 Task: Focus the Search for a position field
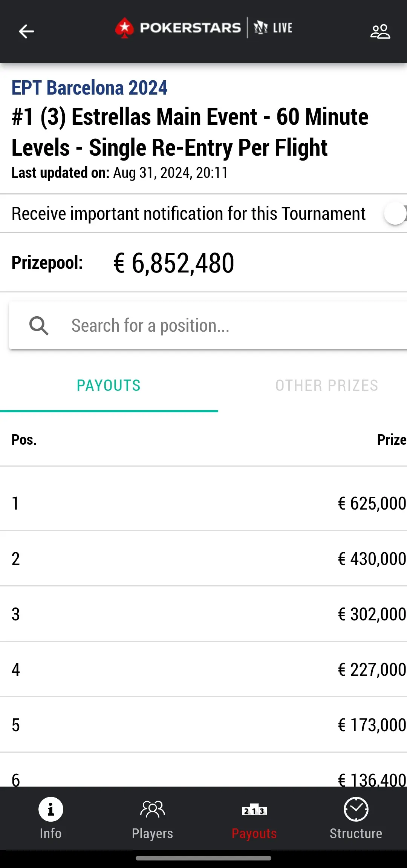[208, 326]
